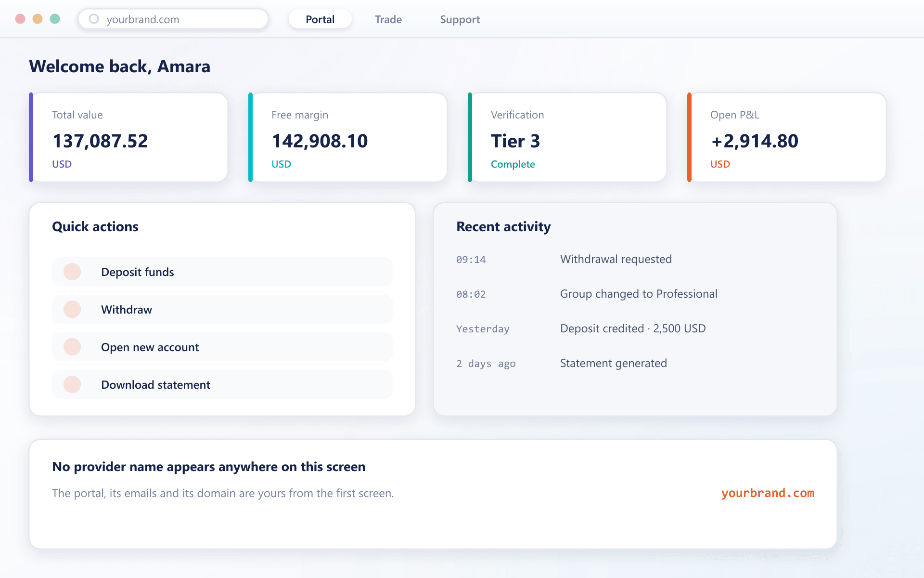Click the green window maximize dot
The height and width of the screenshot is (578, 924).
55,19
